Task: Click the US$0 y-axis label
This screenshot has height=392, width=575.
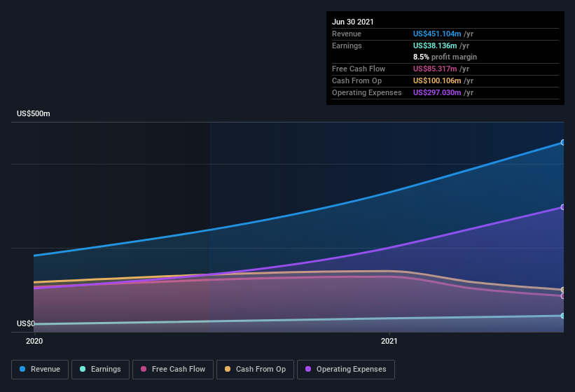Action: (25, 323)
